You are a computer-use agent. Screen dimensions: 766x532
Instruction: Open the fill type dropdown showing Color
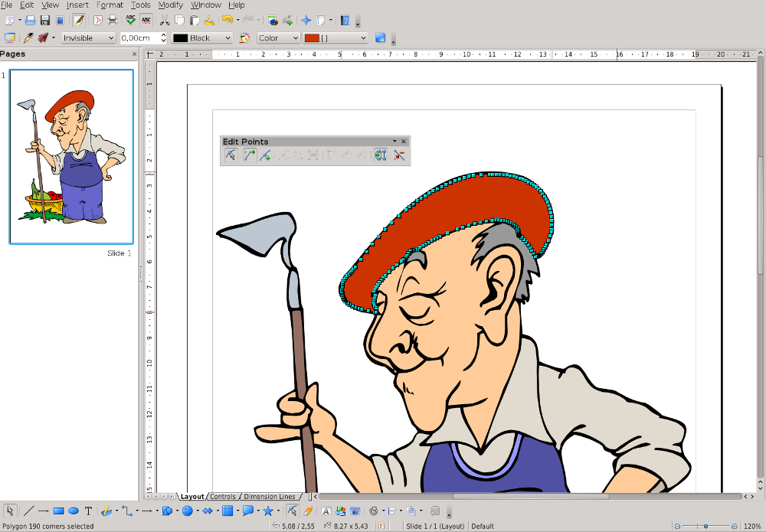(x=279, y=38)
